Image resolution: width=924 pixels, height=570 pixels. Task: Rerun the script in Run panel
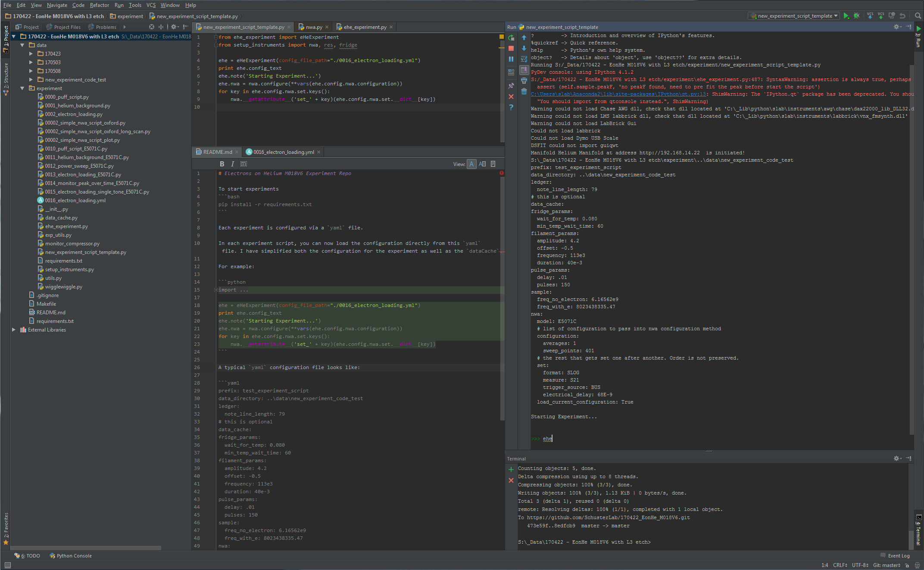tap(511, 38)
